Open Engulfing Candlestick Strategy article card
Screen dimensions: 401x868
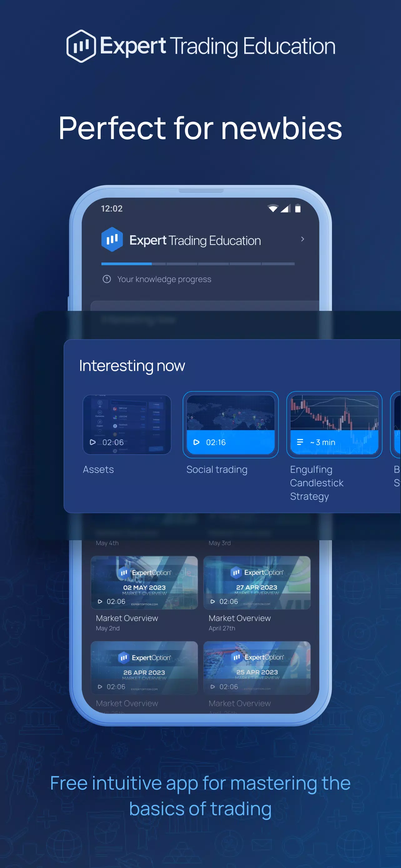point(334,425)
